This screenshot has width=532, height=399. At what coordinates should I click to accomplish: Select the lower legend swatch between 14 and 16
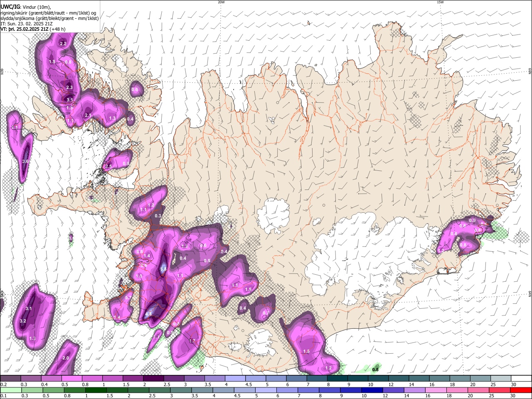click(414, 390)
